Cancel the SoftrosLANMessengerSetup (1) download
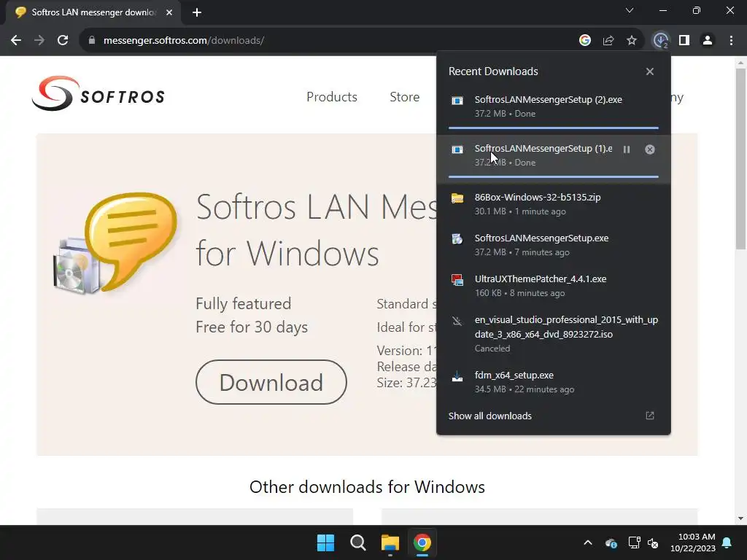The width and height of the screenshot is (747, 560). pyautogui.click(x=650, y=149)
